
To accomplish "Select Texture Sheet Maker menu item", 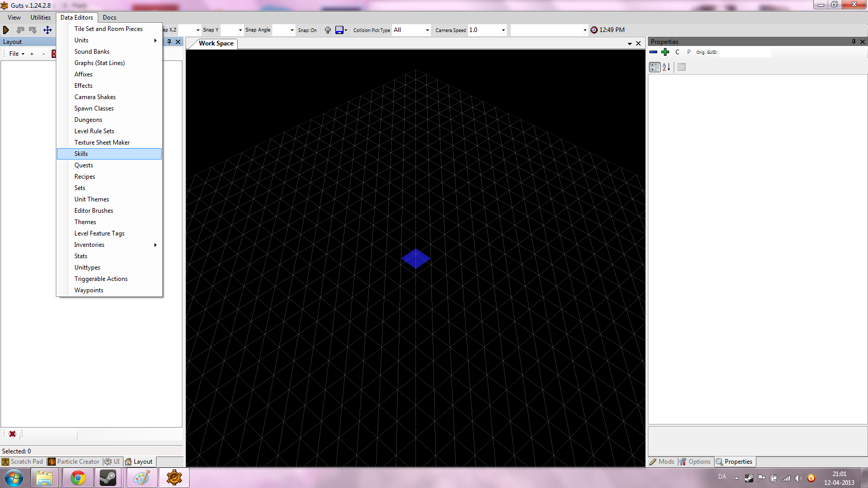I will click(x=109, y=143).
